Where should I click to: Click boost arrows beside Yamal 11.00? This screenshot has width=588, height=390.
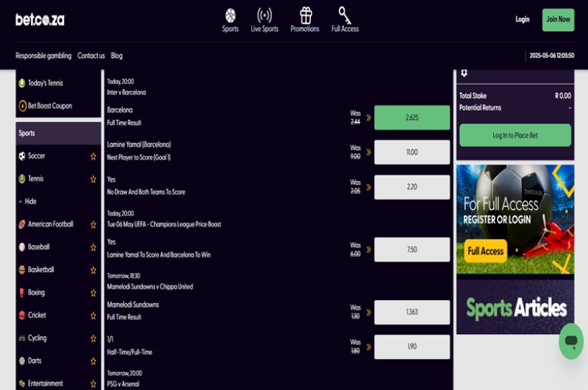click(368, 152)
